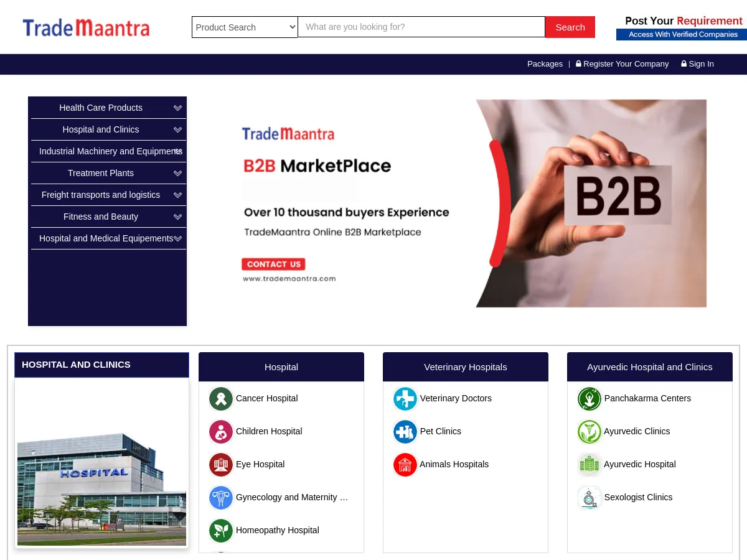Expand Hospital and Clinics chevron
The image size is (747, 560).
pyautogui.click(x=178, y=129)
